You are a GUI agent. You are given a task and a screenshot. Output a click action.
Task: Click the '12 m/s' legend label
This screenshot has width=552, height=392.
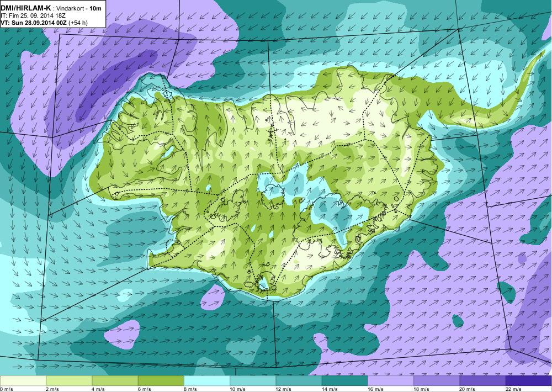284,389
